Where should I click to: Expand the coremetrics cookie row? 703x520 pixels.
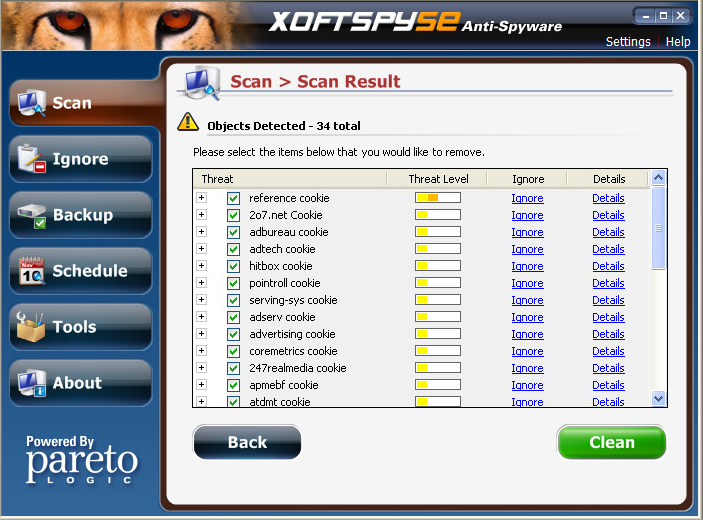click(201, 351)
